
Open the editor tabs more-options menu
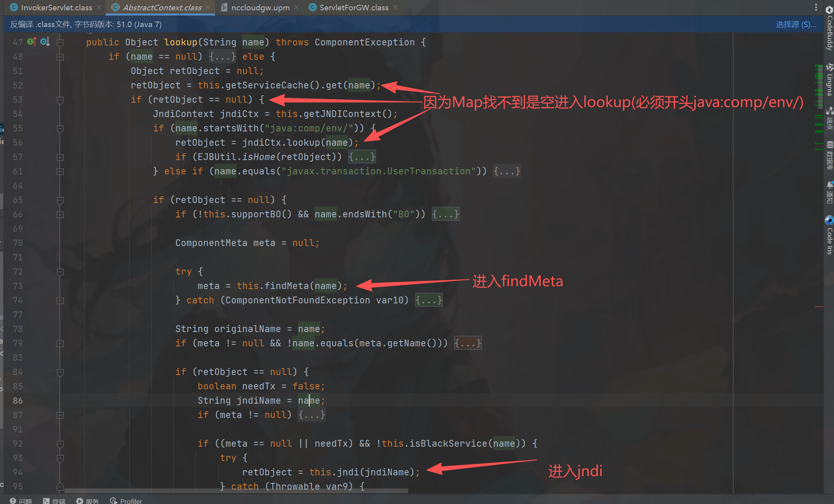tap(816, 8)
